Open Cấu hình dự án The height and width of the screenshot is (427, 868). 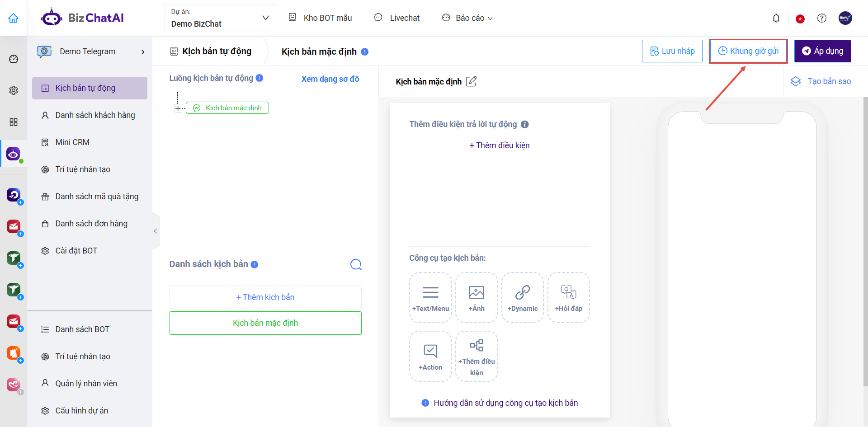[90, 411]
